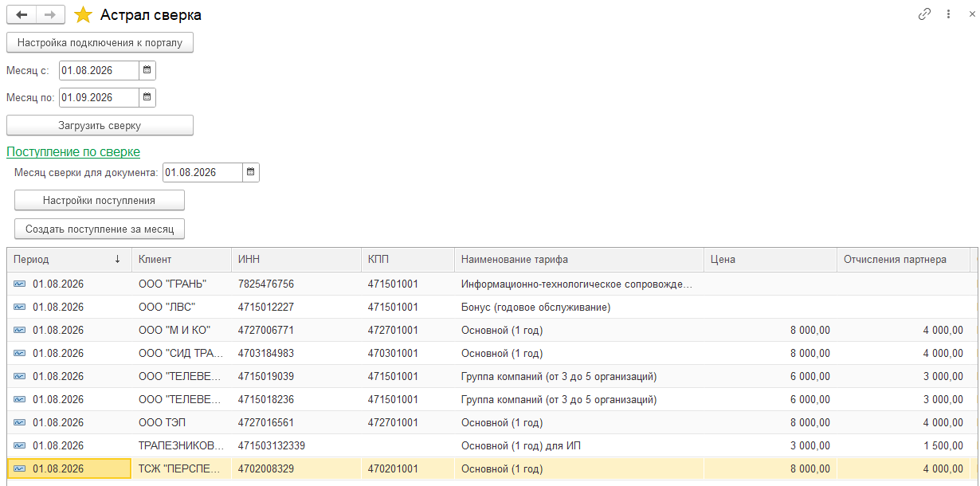The image size is (980, 486).
Task: Focus the 'Месяц по' date field
Action: 99,97
